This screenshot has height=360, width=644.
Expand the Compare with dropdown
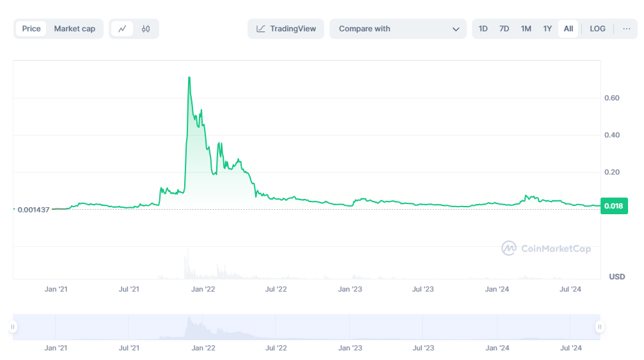pos(397,29)
